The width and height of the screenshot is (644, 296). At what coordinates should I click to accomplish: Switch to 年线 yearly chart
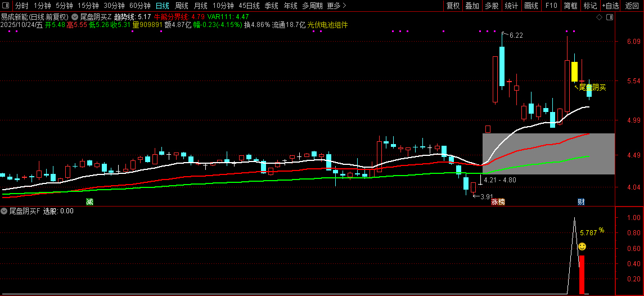[x=290, y=6]
